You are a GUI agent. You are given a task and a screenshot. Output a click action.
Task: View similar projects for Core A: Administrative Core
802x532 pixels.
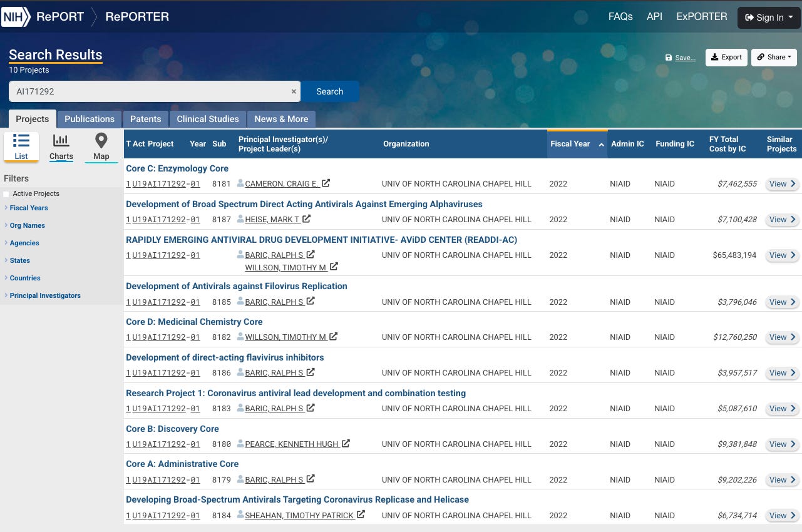tap(783, 480)
